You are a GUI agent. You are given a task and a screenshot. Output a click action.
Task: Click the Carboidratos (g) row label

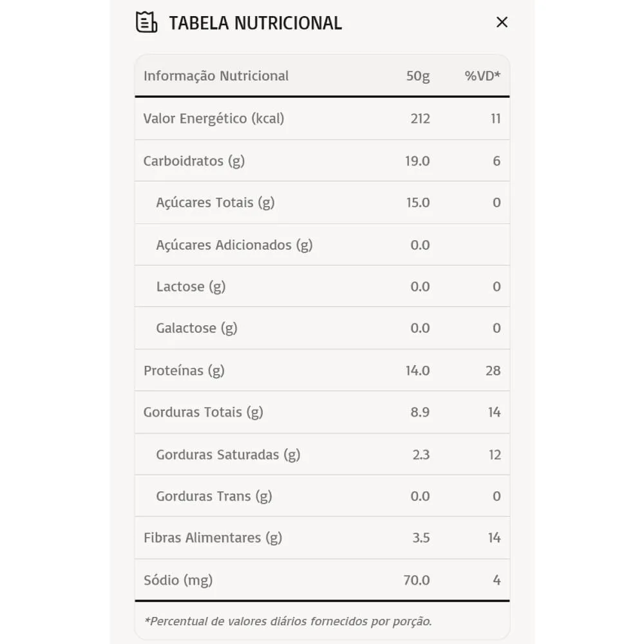coord(194,161)
